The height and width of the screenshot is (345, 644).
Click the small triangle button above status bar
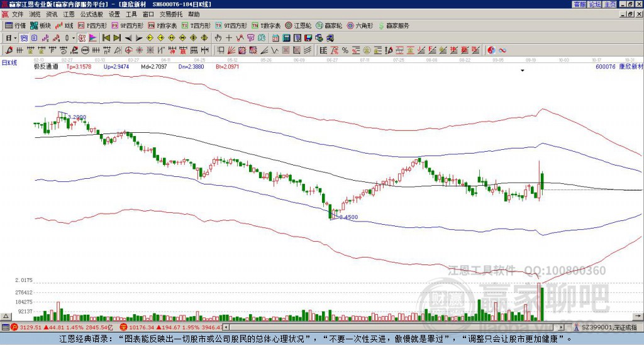6,317
